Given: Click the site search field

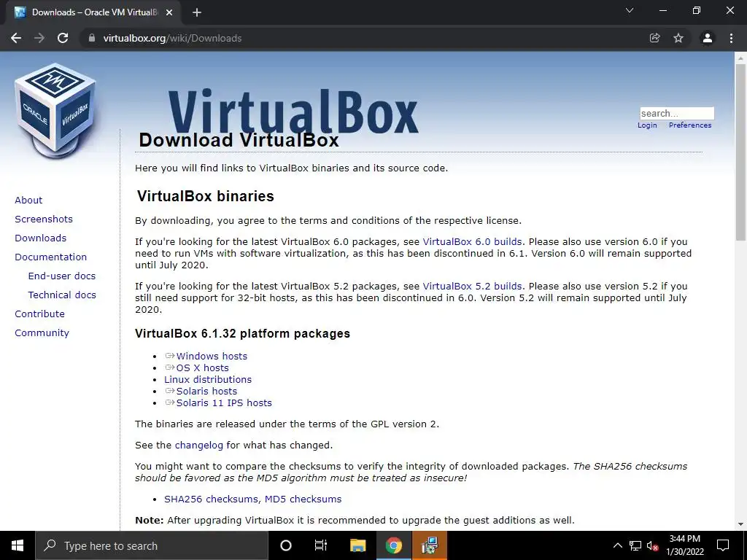Looking at the screenshot, I should (677, 113).
